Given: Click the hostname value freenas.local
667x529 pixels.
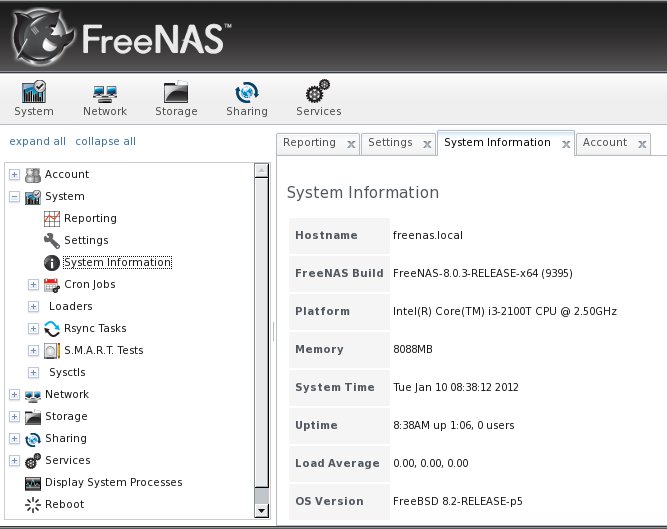Looking at the screenshot, I should coord(428,235).
